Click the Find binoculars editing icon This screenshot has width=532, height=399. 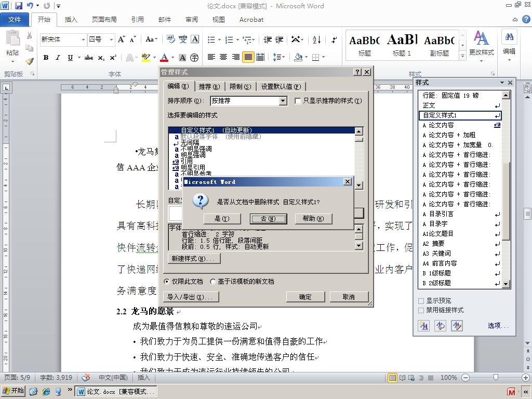click(509, 37)
